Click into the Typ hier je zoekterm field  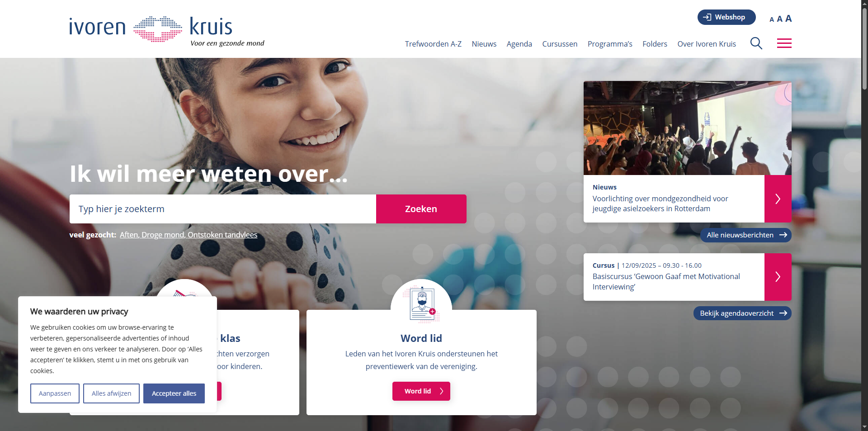pos(223,209)
